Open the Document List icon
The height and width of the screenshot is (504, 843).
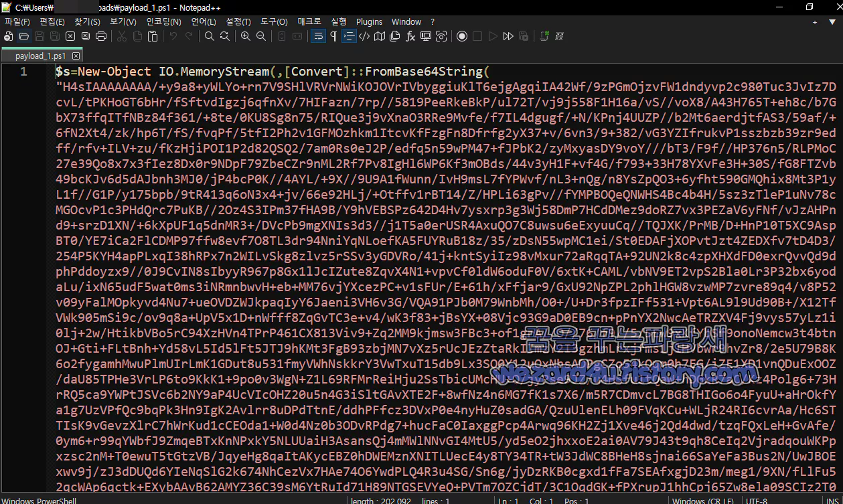[395, 36]
